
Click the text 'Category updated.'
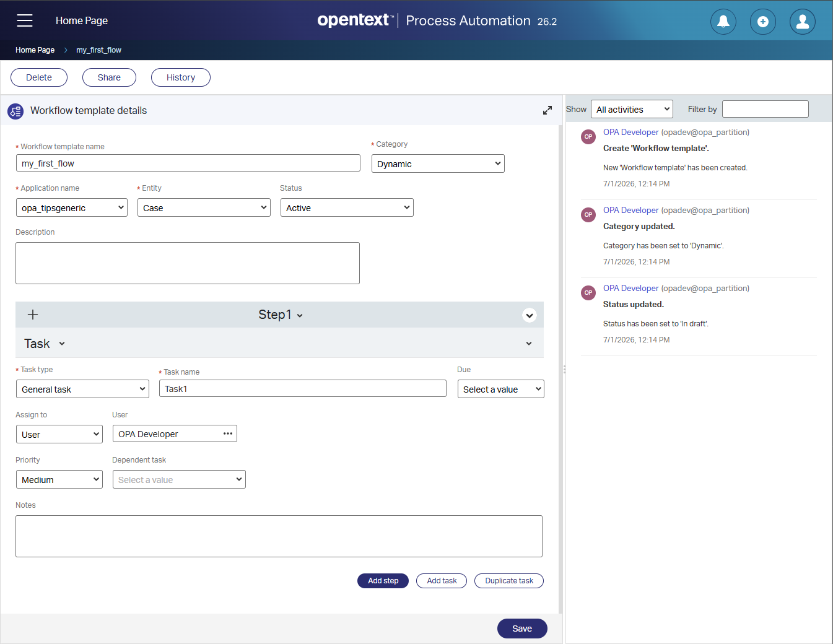(639, 226)
